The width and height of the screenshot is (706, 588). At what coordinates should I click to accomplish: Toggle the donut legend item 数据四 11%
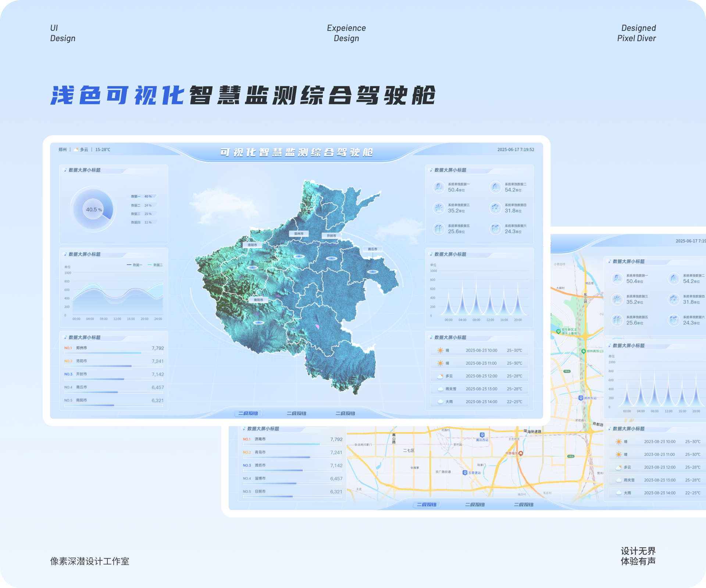tap(143, 222)
